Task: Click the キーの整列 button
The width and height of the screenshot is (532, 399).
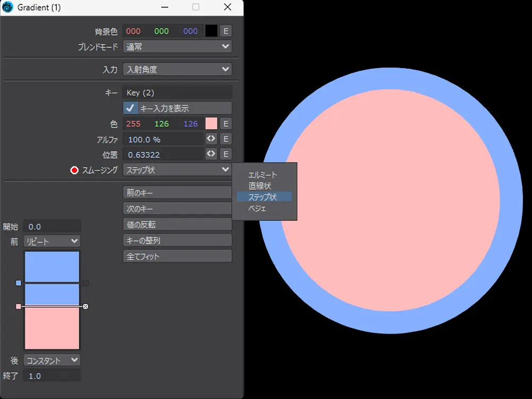Action: click(x=177, y=240)
